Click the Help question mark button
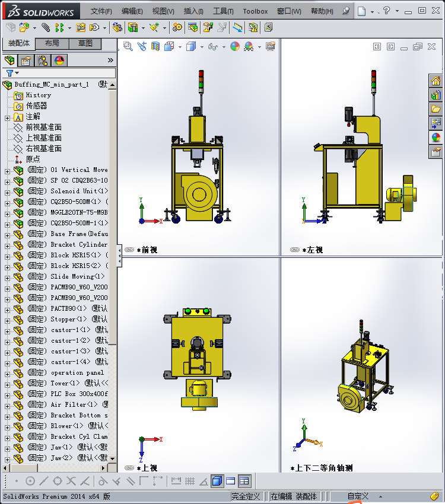Image resolution: width=445 pixels, height=504 pixels. [x=386, y=11]
